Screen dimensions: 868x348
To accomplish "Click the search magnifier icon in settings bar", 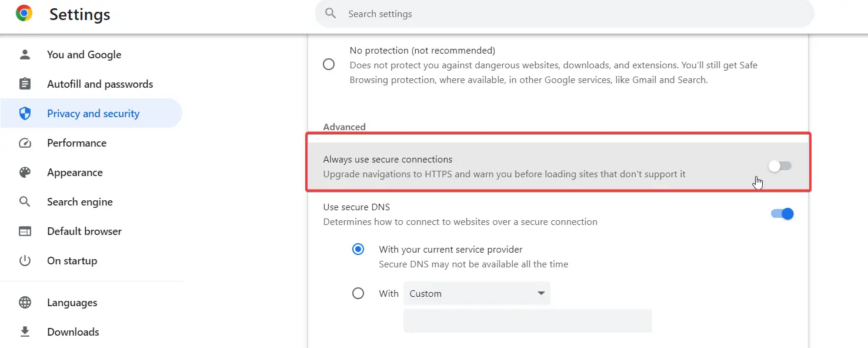I will [x=330, y=14].
